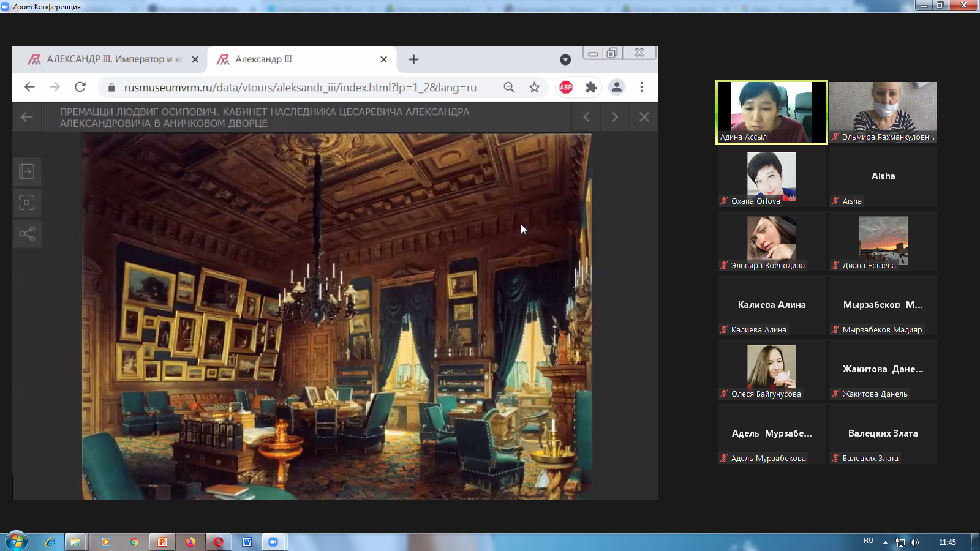
Task: Open Windows Media Player from taskbar
Action: pos(106,542)
